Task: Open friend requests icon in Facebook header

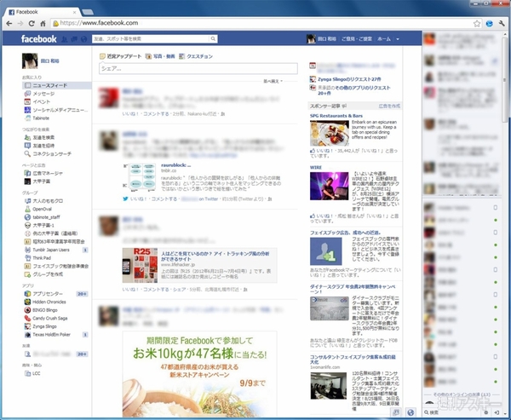Action: (x=65, y=39)
